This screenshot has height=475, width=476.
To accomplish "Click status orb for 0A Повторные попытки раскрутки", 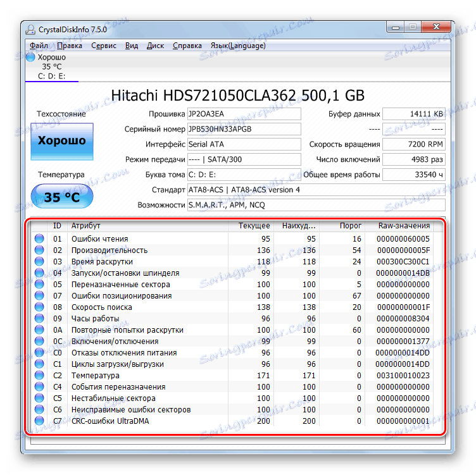I will (39, 330).
